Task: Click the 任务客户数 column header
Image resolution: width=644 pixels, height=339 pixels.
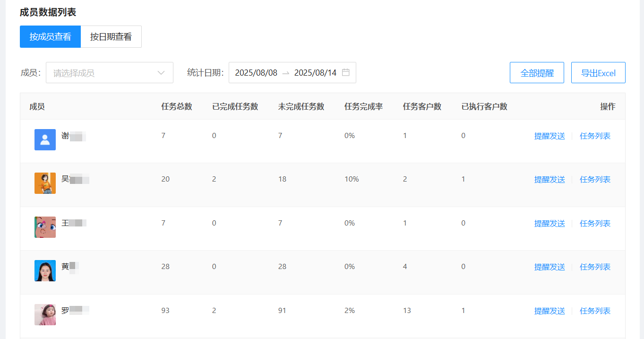Action: [x=422, y=106]
